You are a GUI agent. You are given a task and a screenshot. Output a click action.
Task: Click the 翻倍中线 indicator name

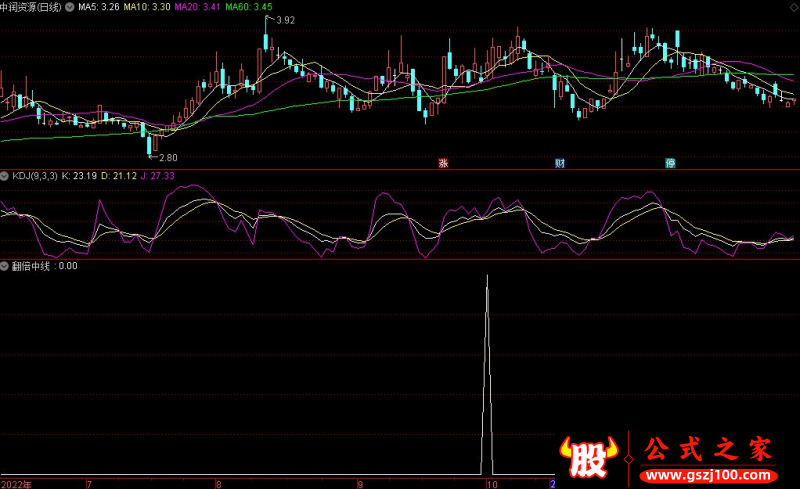[x=30, y=266]
